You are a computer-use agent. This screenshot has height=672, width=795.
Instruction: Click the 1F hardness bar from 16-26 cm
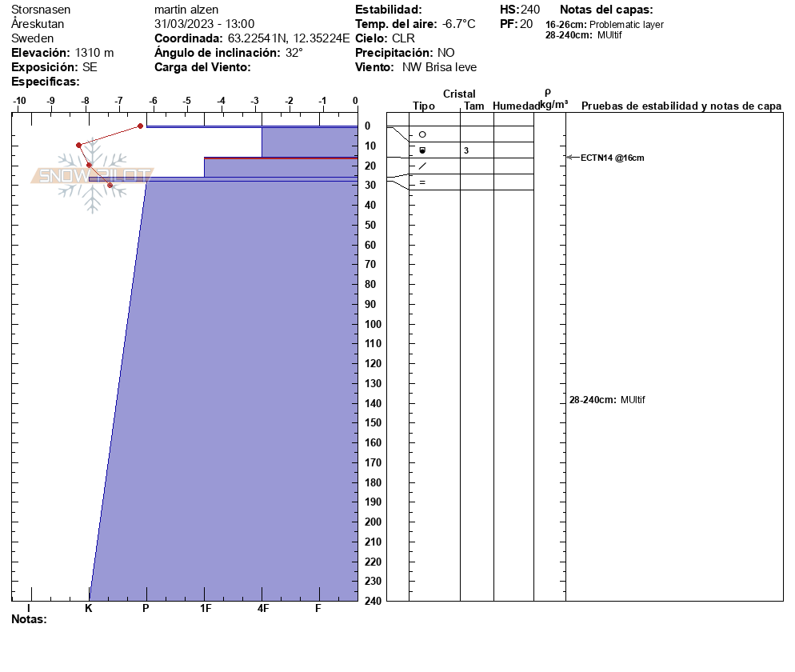(x=281, y=168)
